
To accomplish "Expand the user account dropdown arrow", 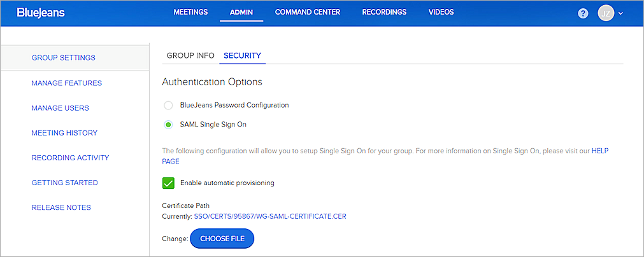I will pyautogui.click(x=621, y=13).
